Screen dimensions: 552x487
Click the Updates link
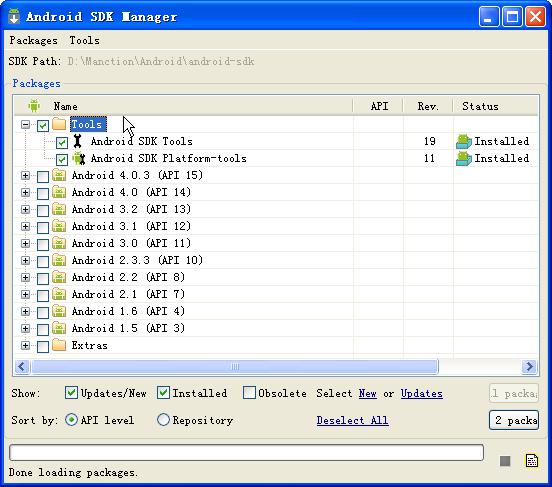point(422,393)
